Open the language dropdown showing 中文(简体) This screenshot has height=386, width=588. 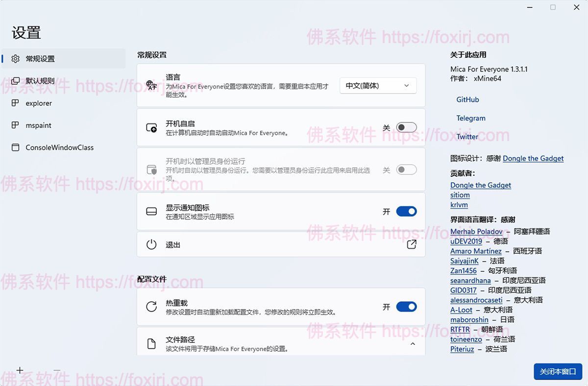point(377,85)
